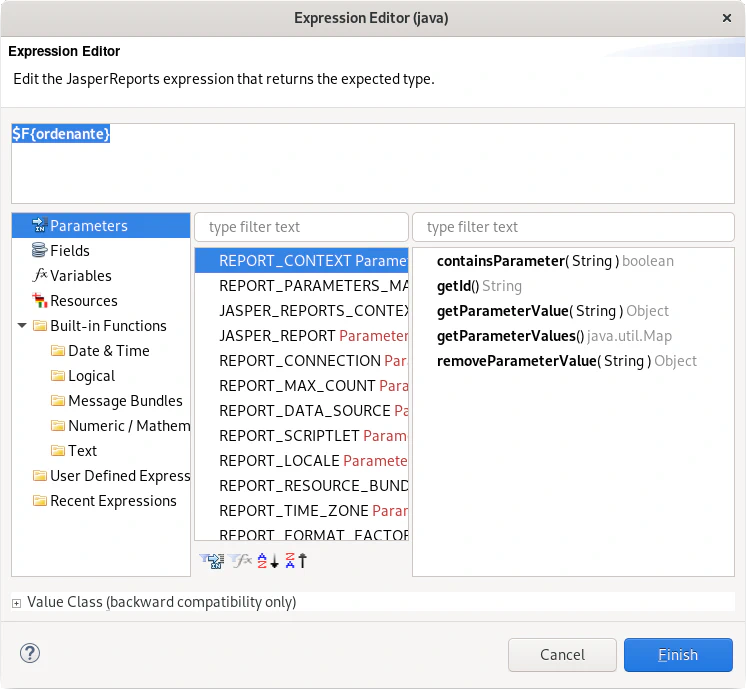The height and width of the screenshot is (689, 746).
Task: Select the Logical functions folder
Action: click(91, 376)
